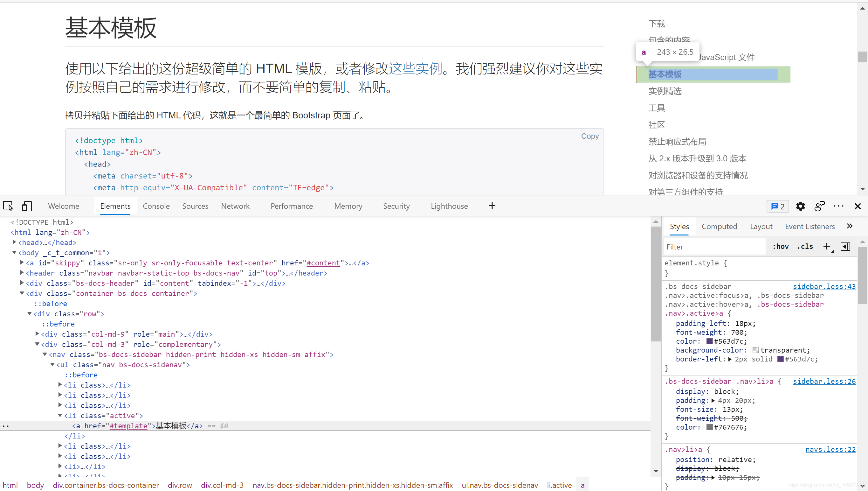868x491 pixels.
Task: Click the Copy button on code block
Action: click(x=590, y=136)
